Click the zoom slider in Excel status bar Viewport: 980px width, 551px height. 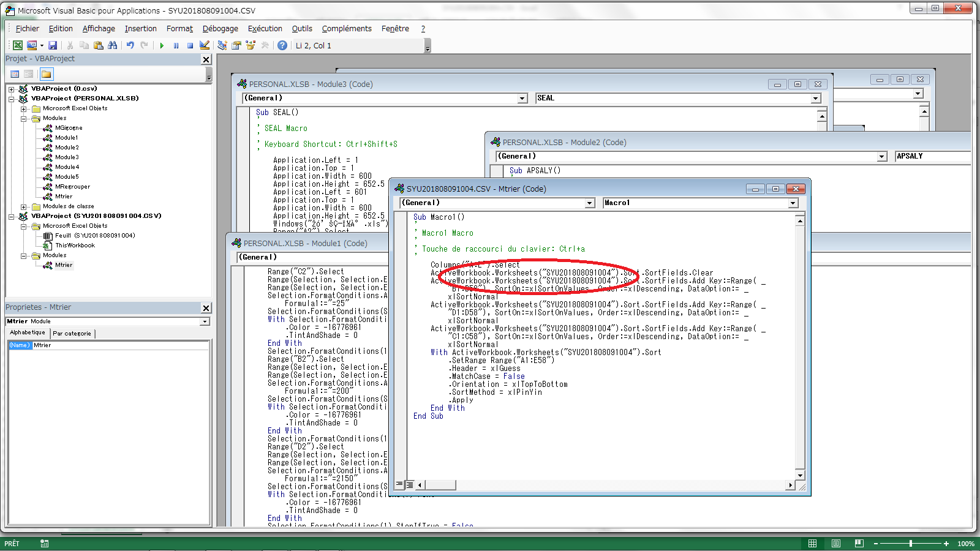pos(911,544)
